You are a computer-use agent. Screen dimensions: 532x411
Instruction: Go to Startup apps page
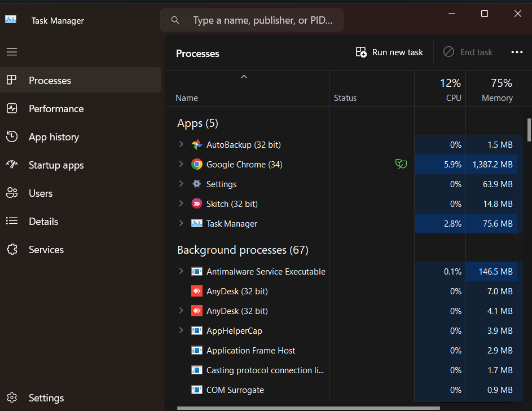tap(81, 165)
